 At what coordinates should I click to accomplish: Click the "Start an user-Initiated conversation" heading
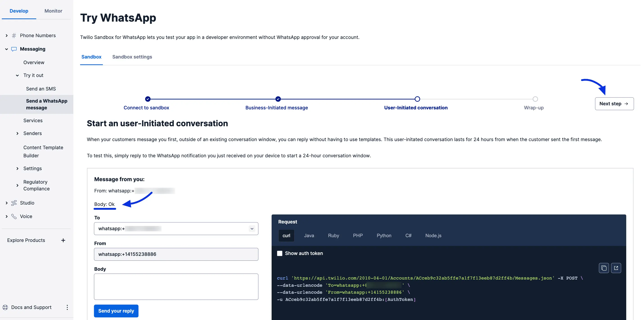157,124
